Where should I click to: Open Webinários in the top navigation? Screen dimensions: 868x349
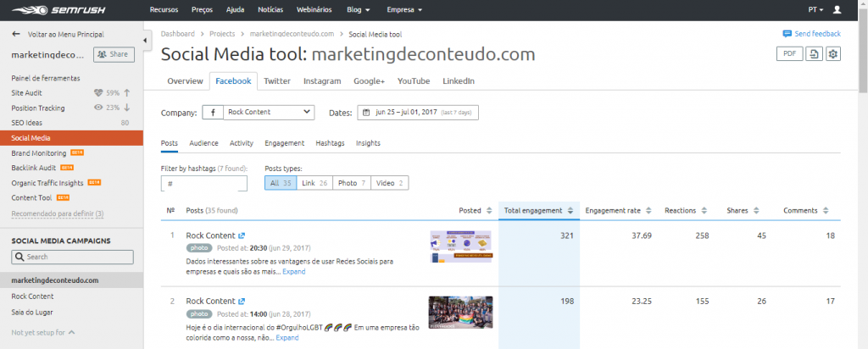[x=314, y=10]
